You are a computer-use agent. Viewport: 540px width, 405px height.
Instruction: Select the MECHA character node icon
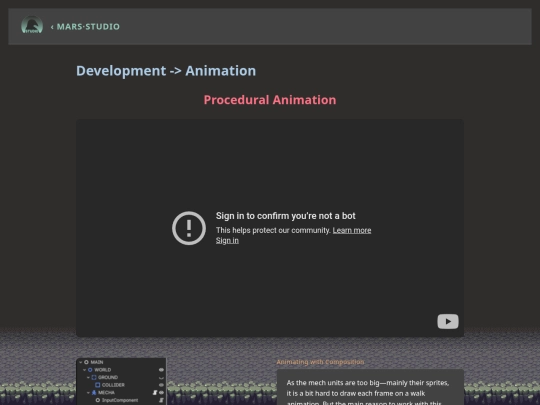point(94,393)
